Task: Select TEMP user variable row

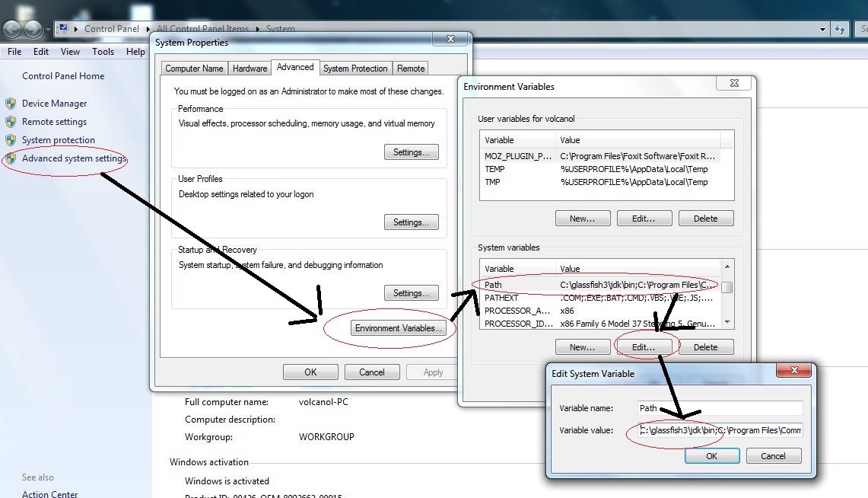Action: pyautogui.click(x=601, y=169)
